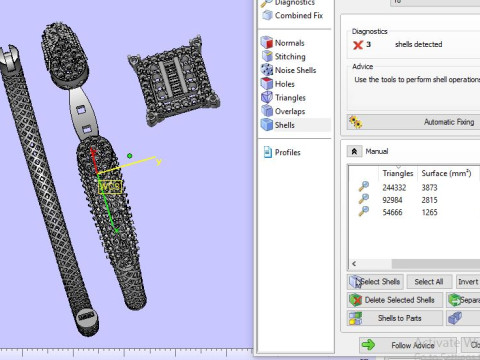Click the Follow Advice button
Screen dimensions: 480x360
(x=409, y=345)
